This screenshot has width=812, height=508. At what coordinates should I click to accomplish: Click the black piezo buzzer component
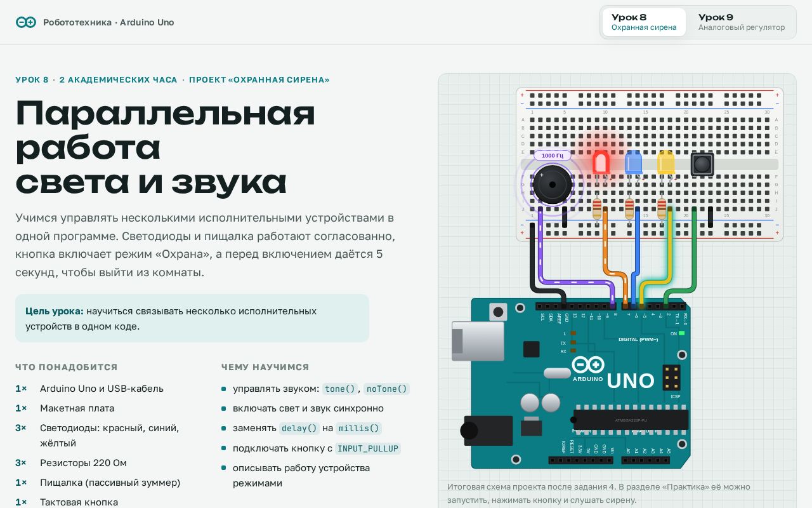[553, 184]
